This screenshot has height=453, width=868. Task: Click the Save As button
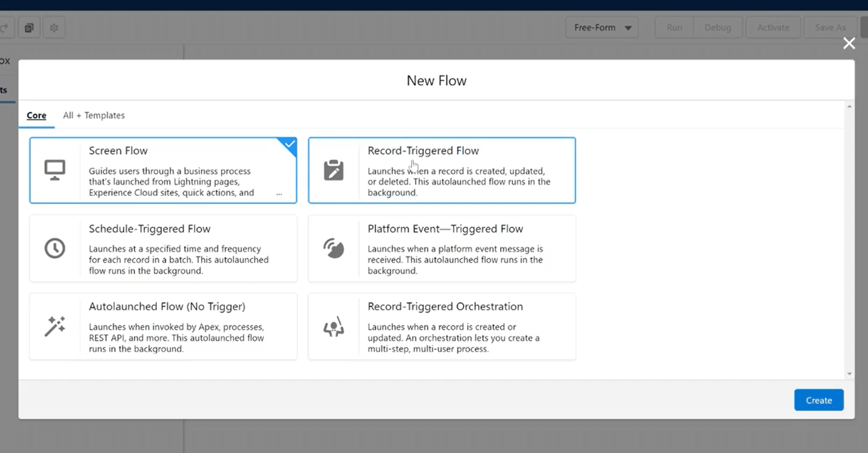pyautogui.click(x=830, y=27)
